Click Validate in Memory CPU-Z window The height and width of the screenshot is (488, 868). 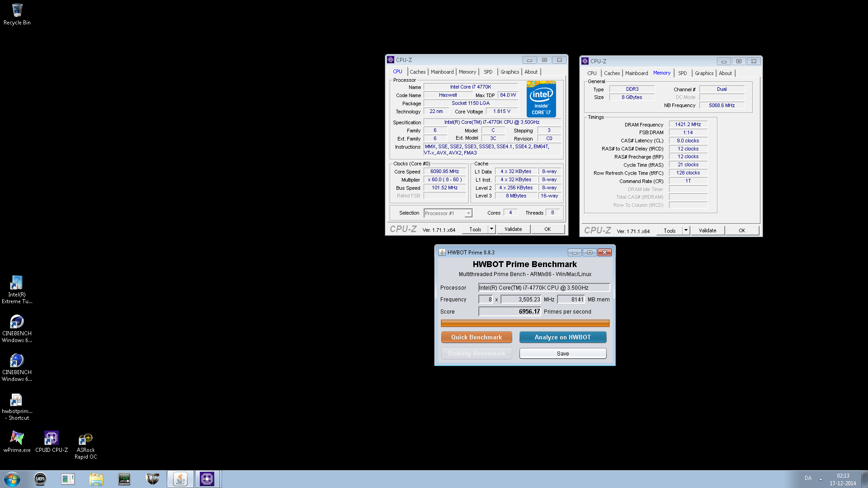pyautogui.click(x=708, y=230)
